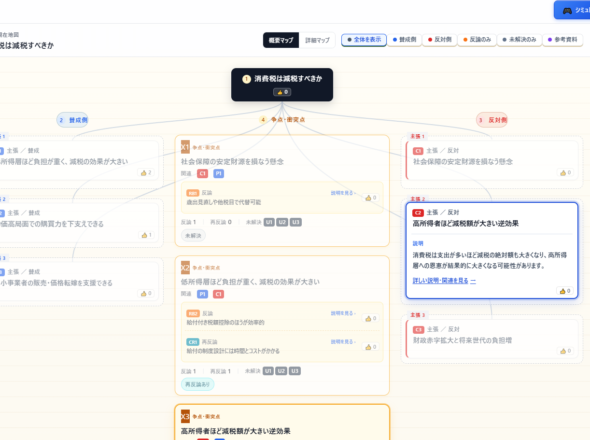Show 反論のみ items
Image resolution: width=590 pixels, height=440 pixels.
(477, 40)
